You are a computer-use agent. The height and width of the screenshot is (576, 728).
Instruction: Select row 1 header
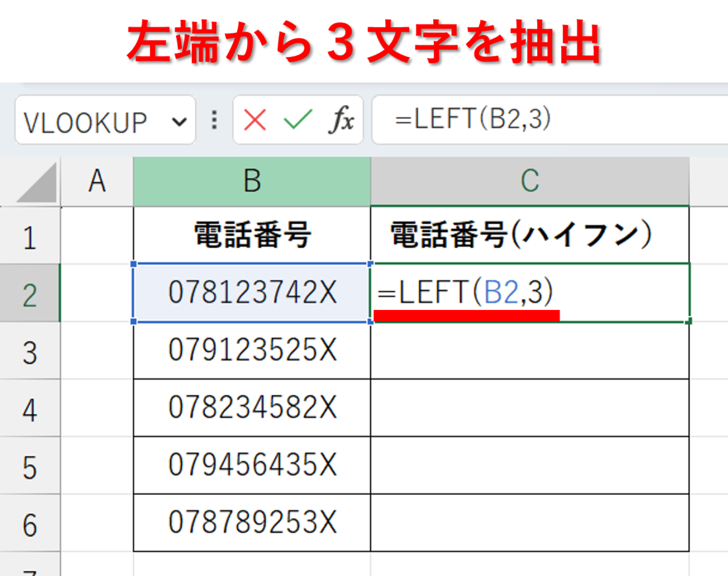pos(30,236)
